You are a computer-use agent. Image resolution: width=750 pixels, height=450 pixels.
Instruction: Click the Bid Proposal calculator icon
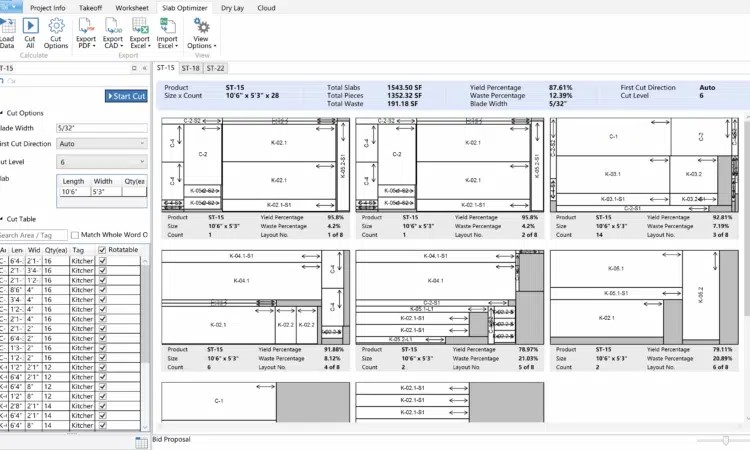[x=141, y=443]
